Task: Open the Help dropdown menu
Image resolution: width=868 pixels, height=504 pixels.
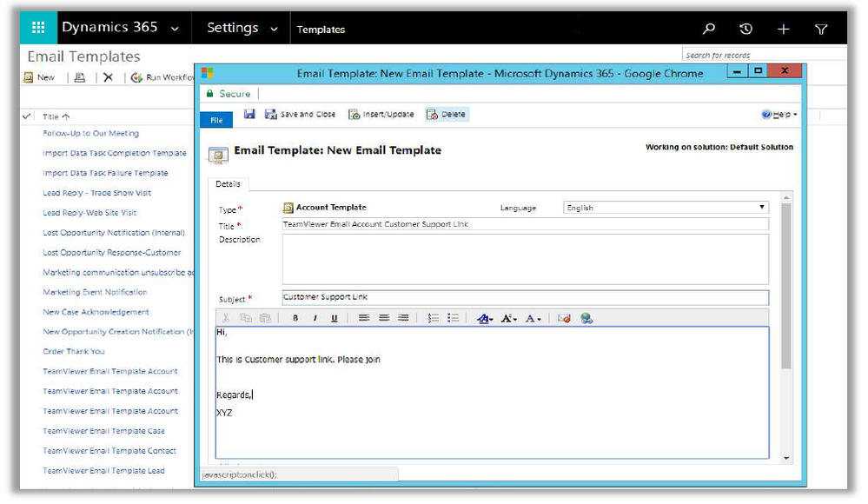Action: tap(779, 115)
